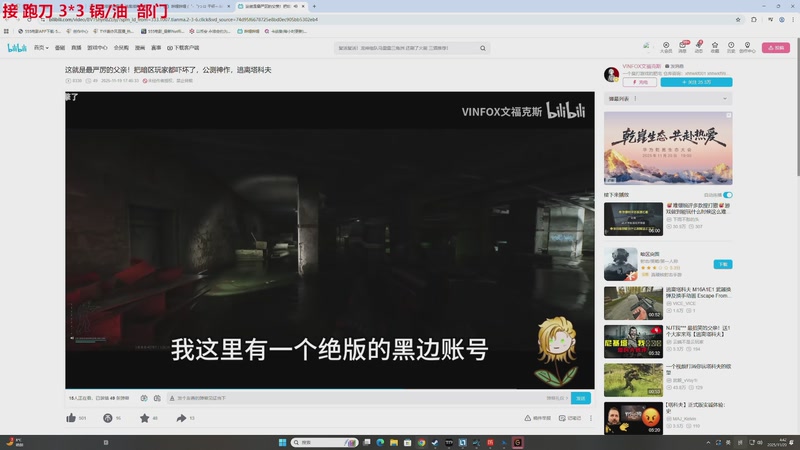This screenshot has height=450, width=800.
Task: Open the 历史 history icon
Action: pos(731,47)
